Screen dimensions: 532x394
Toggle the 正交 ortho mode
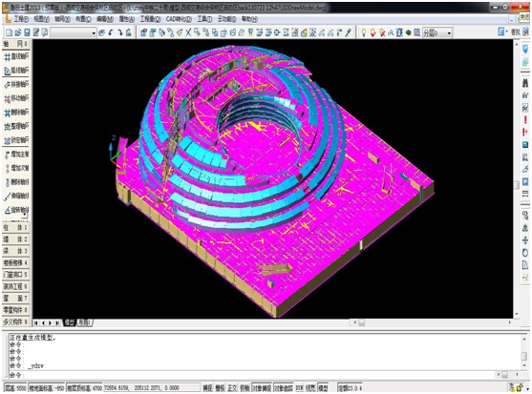click(x=232, y=387)
